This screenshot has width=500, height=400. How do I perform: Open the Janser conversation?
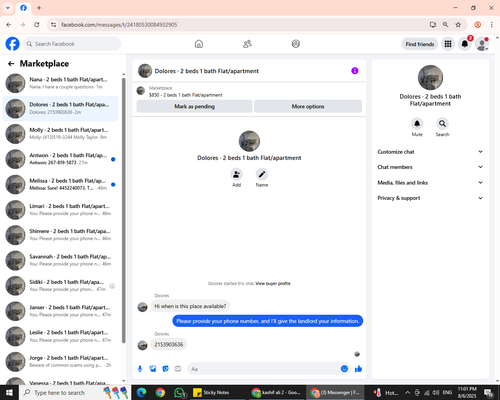tap(60, 311)
